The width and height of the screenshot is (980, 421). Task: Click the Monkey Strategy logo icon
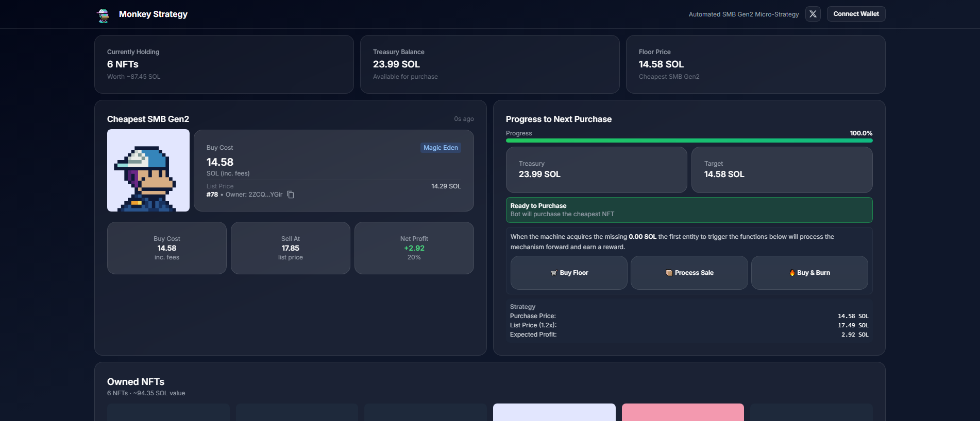point(104,15)
